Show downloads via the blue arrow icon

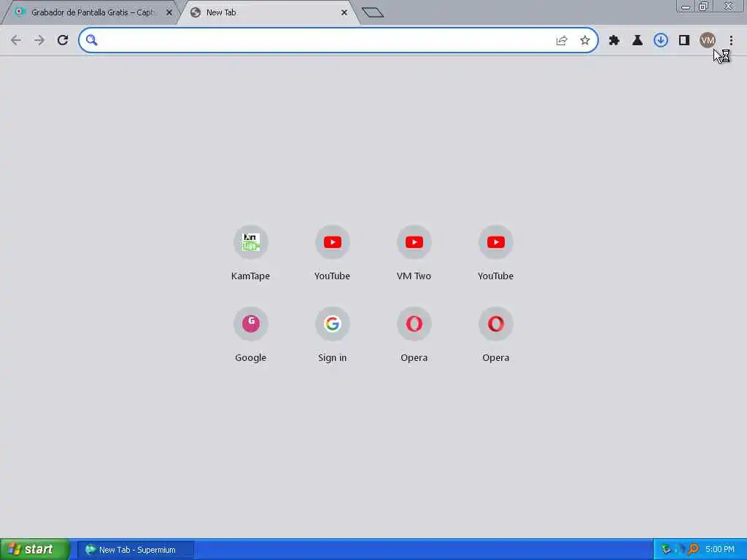pyautogui.click(x=661, y=41)
